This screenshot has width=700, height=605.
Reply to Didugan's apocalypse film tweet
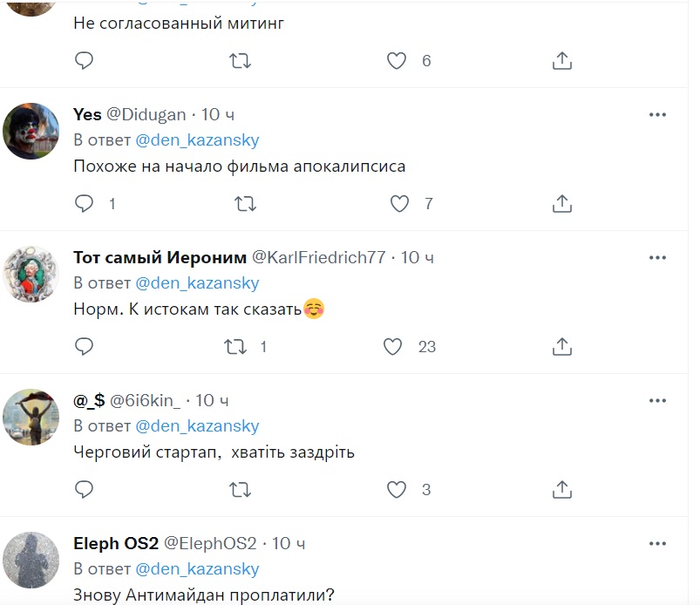point(85,204)
